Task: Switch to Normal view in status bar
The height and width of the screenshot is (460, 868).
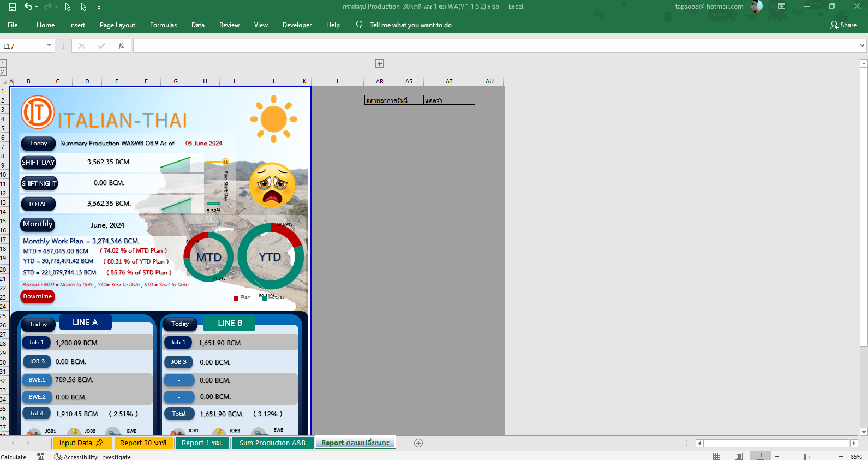Action: pos(717,457)
